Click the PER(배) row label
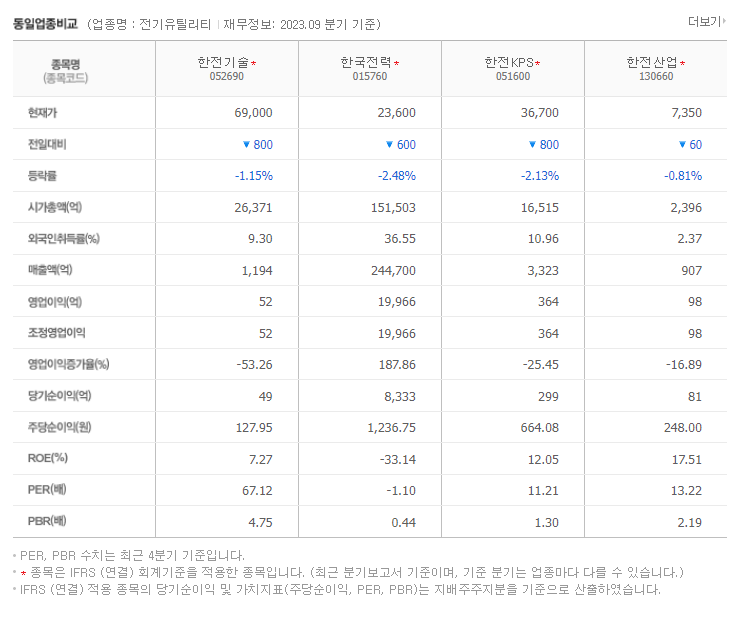738x630 pixels. pos(47,490)
